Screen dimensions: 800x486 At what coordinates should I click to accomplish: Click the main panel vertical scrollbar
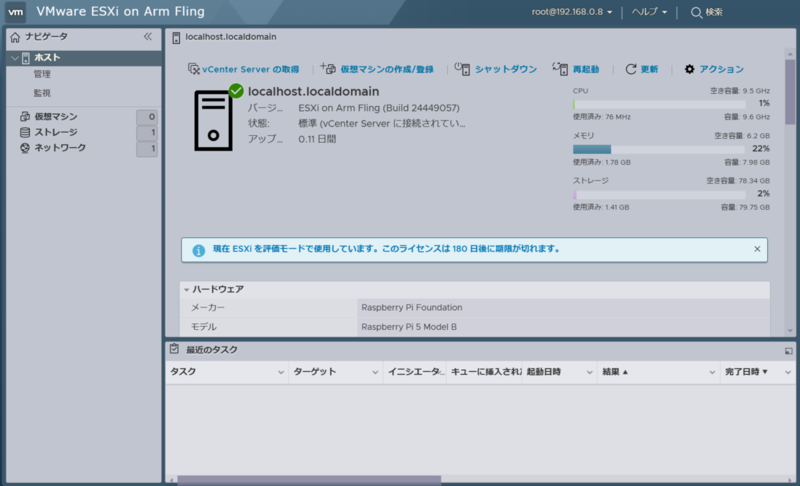tap(790, 92)
